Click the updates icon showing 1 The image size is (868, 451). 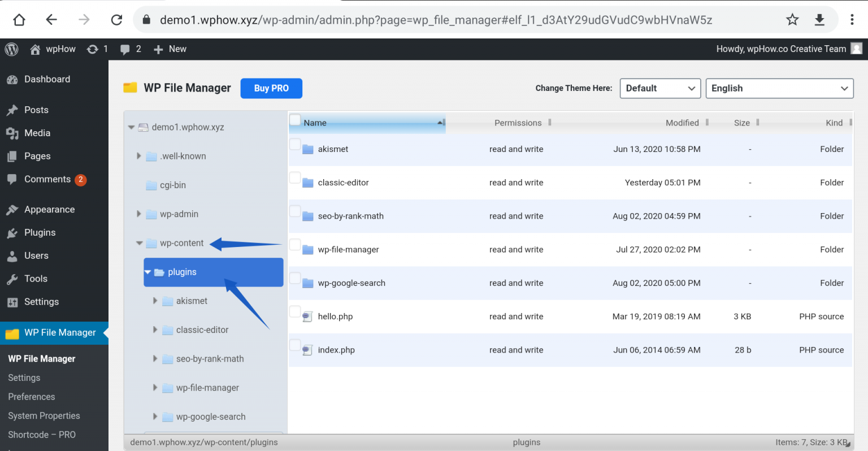[x=97, y=49]
